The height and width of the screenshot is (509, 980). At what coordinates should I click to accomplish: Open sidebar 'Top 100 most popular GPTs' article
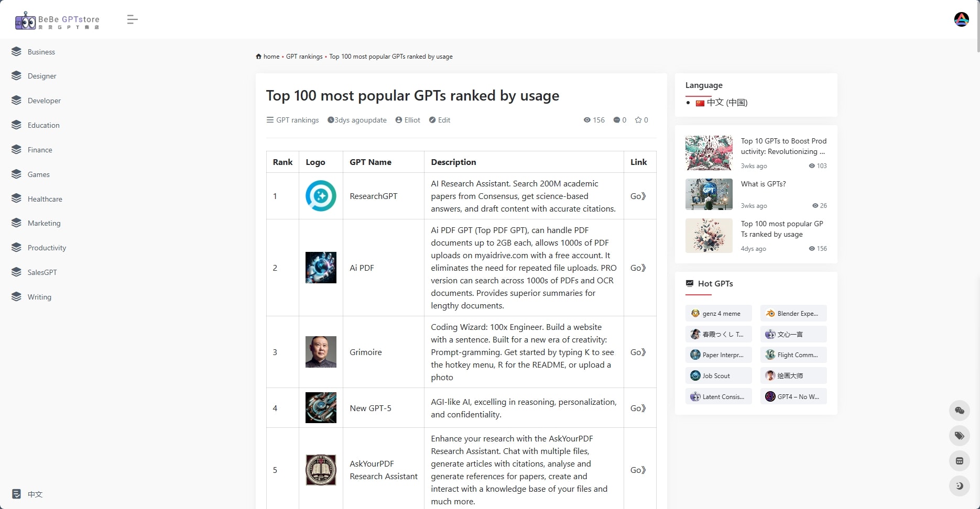[x=782, y=229]
